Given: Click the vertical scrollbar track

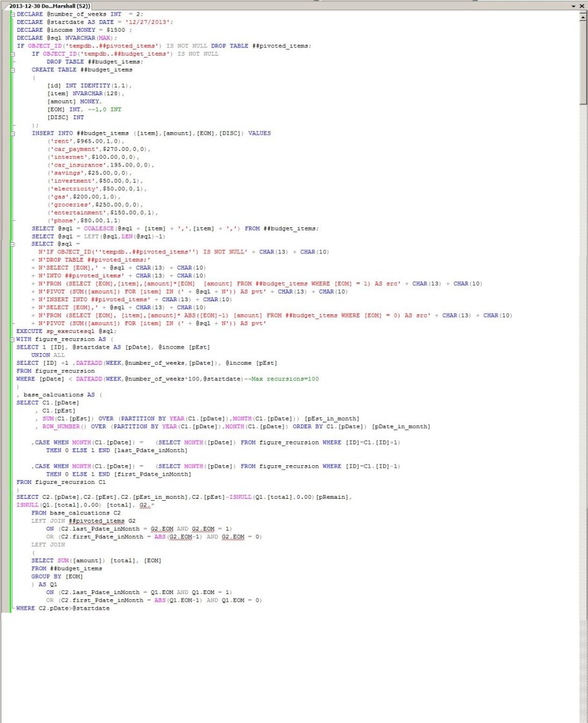Looking at the screenshot, I should 584,324.
